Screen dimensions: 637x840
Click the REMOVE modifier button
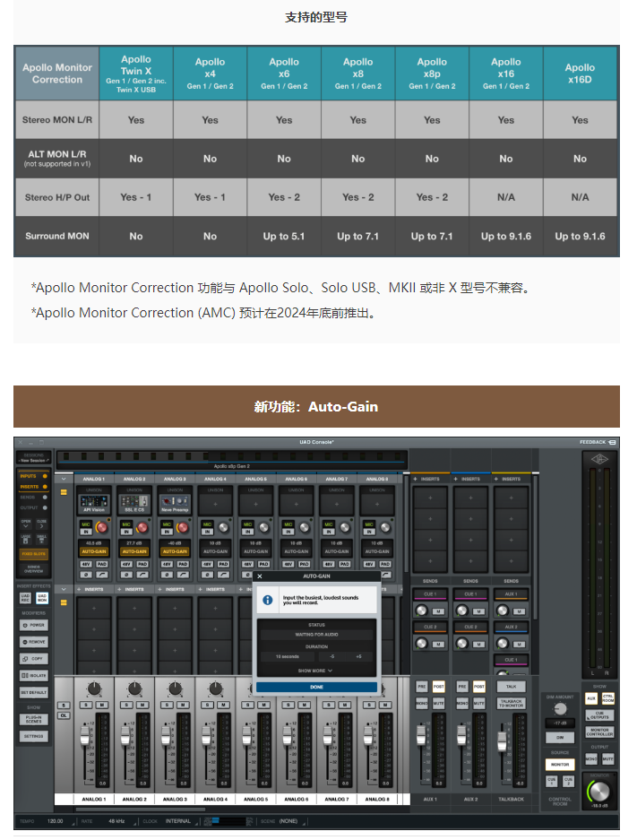[34, 642]
